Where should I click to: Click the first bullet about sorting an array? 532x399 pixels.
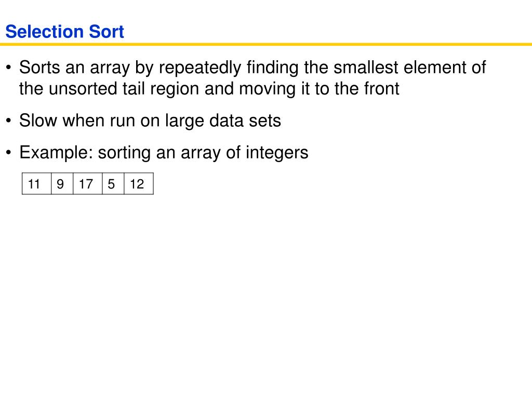pos(252,78)
